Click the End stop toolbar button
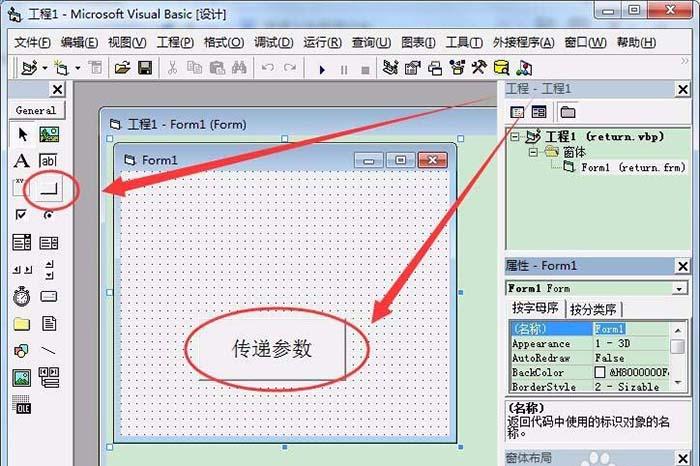 point(365,70)
